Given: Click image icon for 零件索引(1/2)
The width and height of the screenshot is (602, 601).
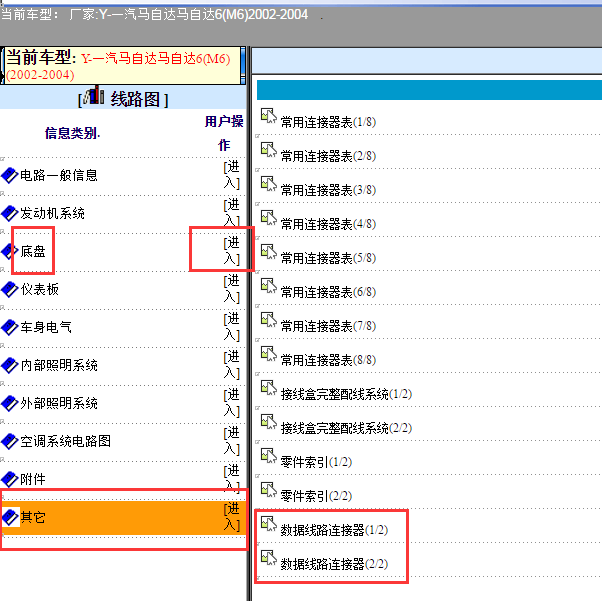Looking at the screenshot, I should 269,455.
